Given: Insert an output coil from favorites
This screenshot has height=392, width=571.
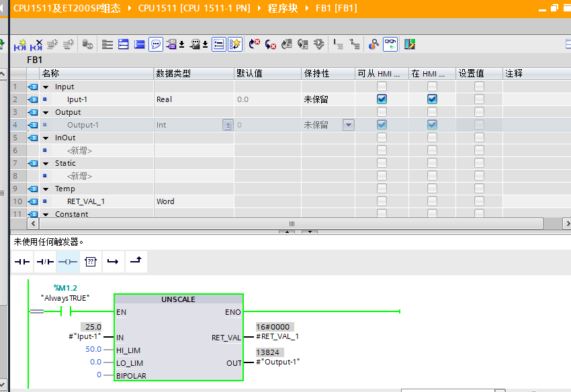Looking at the screenshot, I should click(x=68, y=262).
